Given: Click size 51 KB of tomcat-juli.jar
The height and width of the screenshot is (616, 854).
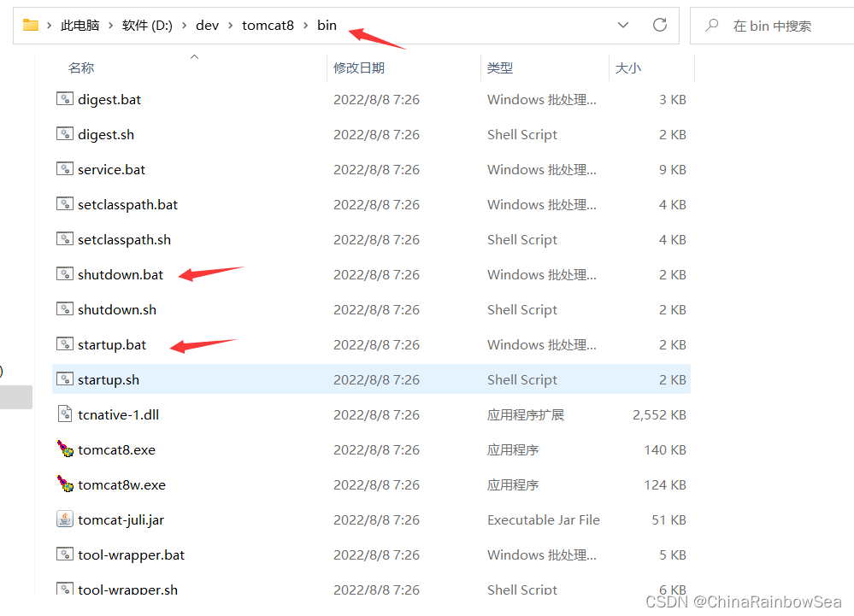Looking at the screenshot, I should pyautogui.click(x=668, y=520).
